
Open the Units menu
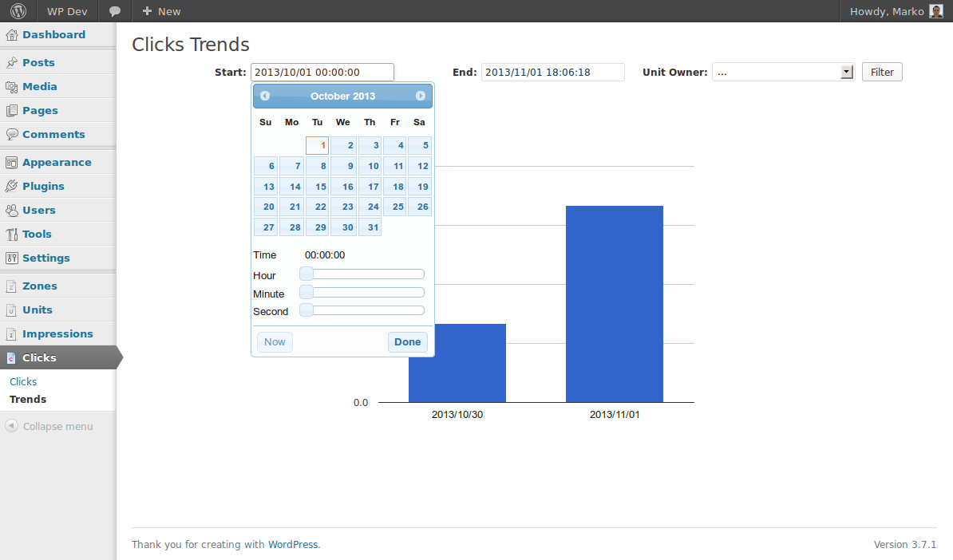point(37,310)
